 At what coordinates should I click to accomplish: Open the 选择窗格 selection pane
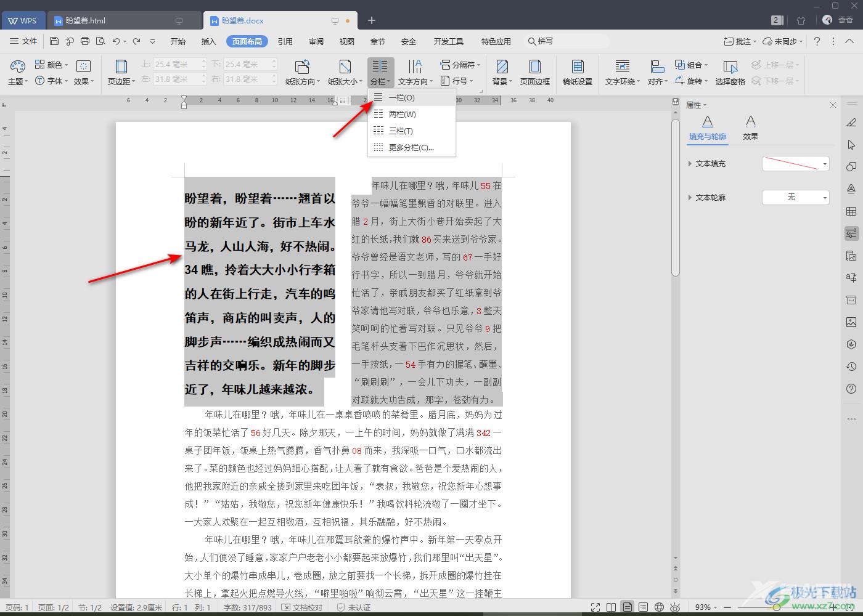pos(730,72)
